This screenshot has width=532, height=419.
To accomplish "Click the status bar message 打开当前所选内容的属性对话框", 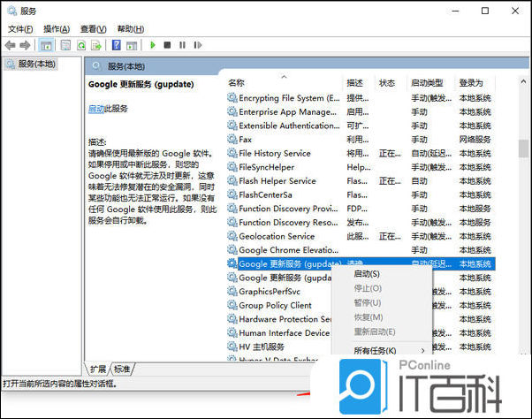I will point(60,384).
